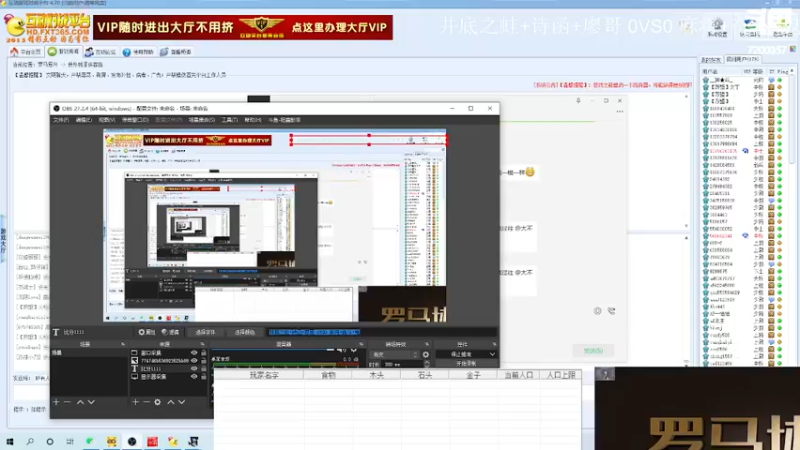Click Send button in chat window
The height and width of the screenshot is (450, 800).
[593, 351]
